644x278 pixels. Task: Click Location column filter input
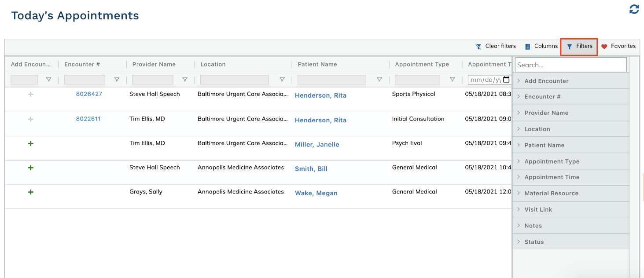coord(235,80)
